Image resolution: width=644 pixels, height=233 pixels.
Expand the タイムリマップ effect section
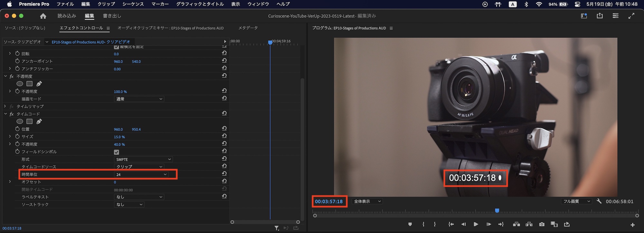pos(5,106)
